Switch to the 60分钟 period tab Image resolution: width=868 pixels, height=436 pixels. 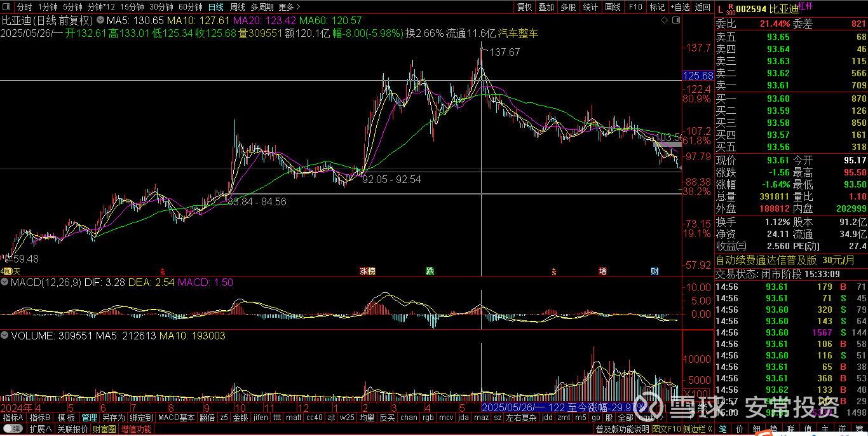[x=190, y=7]
